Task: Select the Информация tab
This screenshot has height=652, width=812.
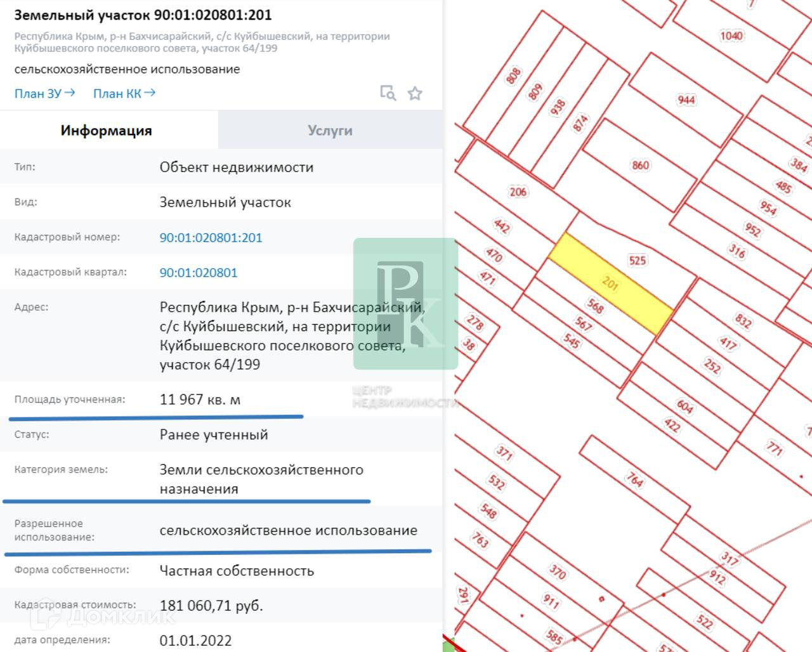Action: tap(107, 131)
